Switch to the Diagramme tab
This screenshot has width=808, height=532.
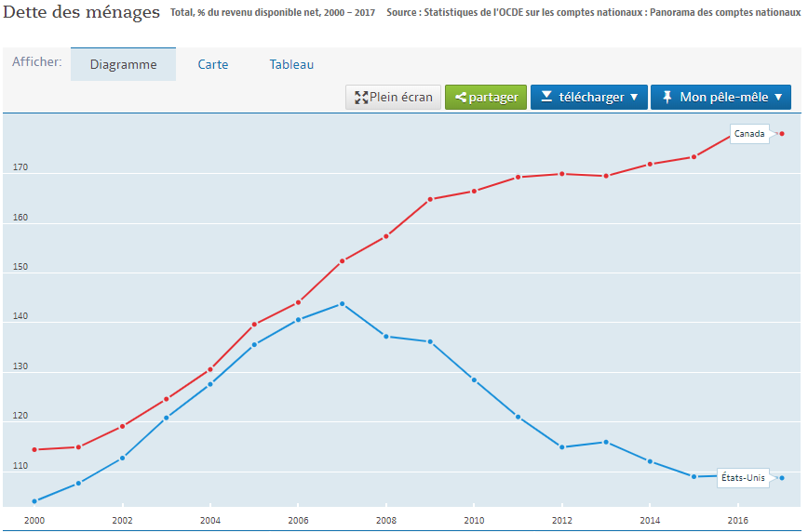123,65
